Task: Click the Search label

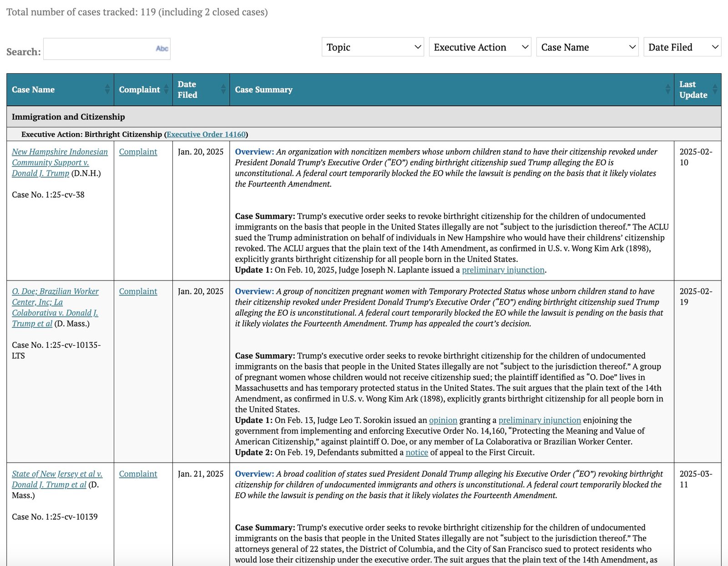Action: tap(24, 52)
